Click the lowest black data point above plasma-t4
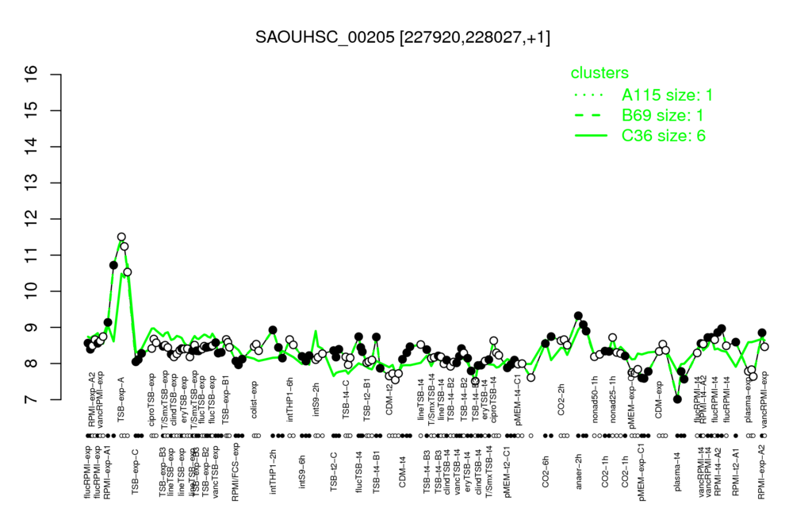The width and height of the screenshot is (812, 508). pos(677,398)
